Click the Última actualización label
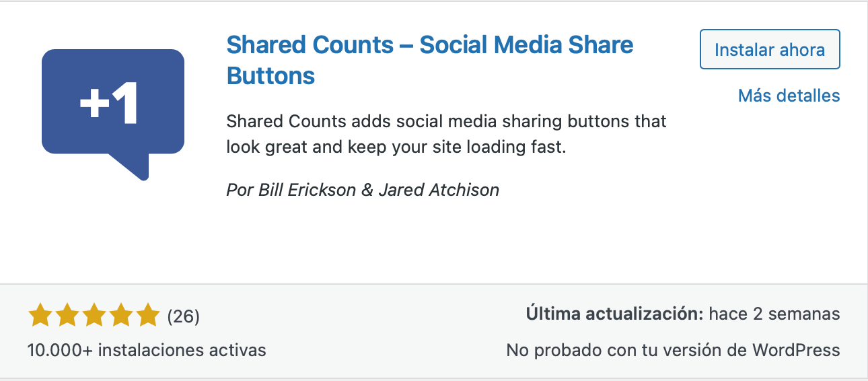This screenshot has height=381, width=868. click(615, 314)
